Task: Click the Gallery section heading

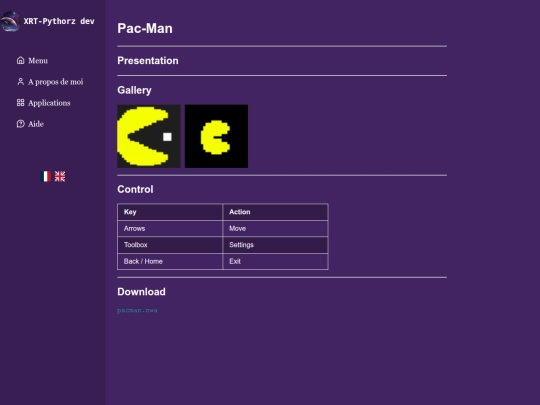Action: 134,90
